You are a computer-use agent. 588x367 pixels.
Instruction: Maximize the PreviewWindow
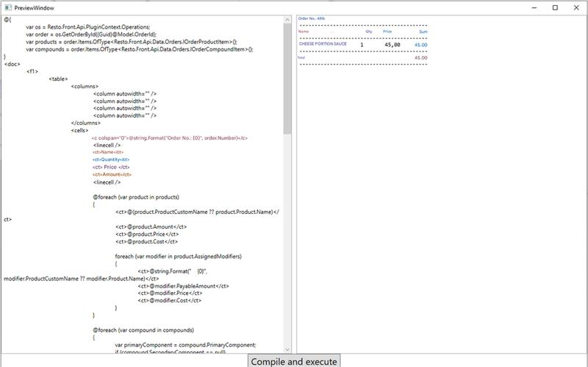[555, 7]
